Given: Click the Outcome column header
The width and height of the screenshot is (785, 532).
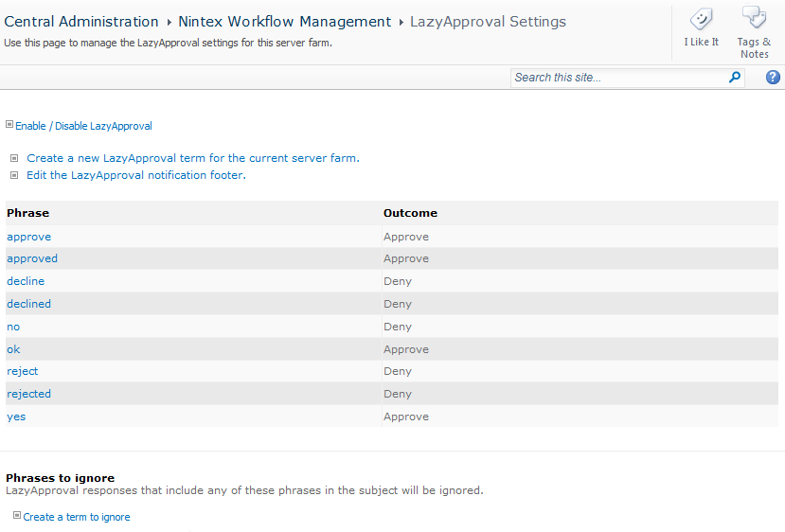Looking at the screenshot, I should pos(411,213).
